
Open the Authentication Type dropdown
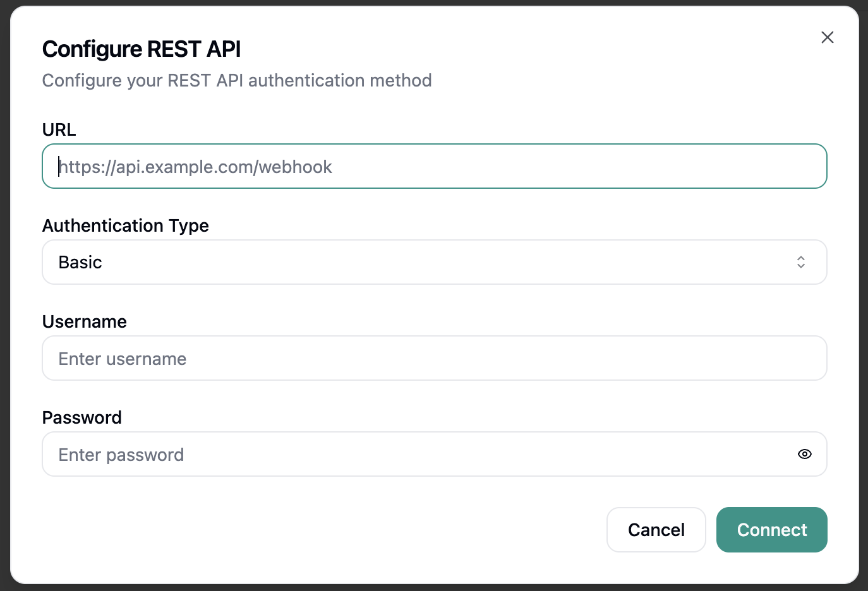[433, 262]
